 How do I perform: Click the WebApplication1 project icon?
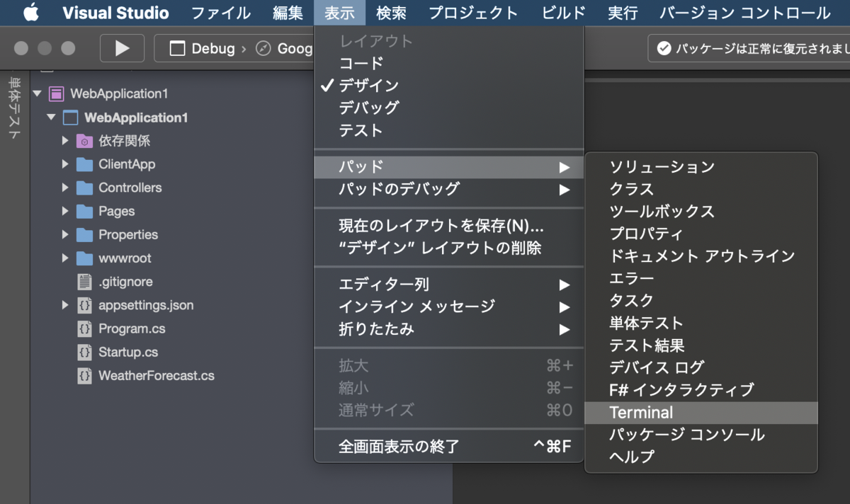[x=70, y=118]
